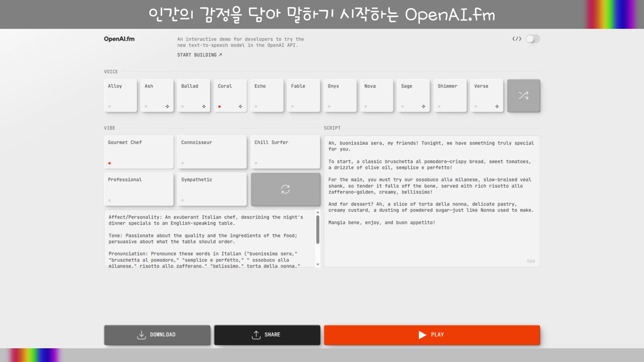Shuffle to a random voice
Viewport: 644px width, 362px height.
click(523, 96)
